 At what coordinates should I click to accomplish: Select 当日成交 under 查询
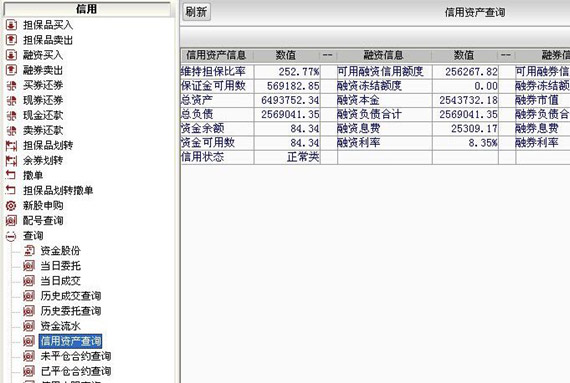click(x=60, y=281)
